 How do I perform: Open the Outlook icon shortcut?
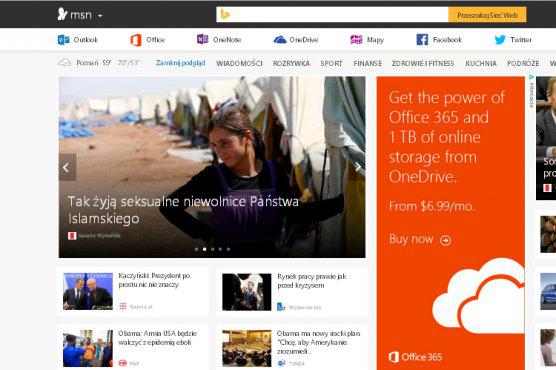tap(63, 40)
